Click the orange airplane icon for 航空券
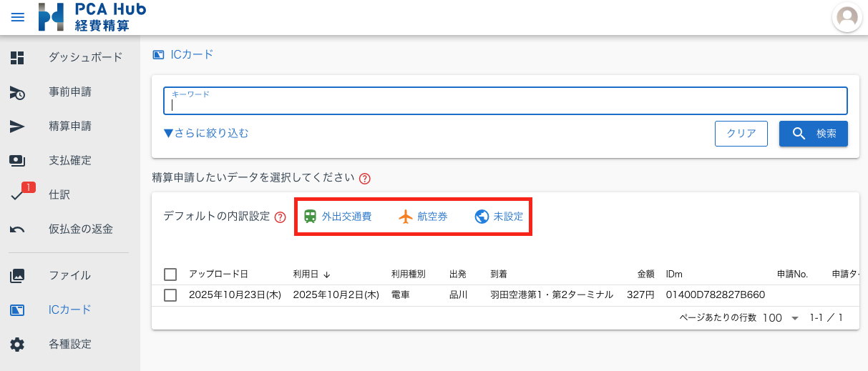Image resolution: width=868 pixels, height=371 pixels. pyautogui.click(x=406, y=217)
